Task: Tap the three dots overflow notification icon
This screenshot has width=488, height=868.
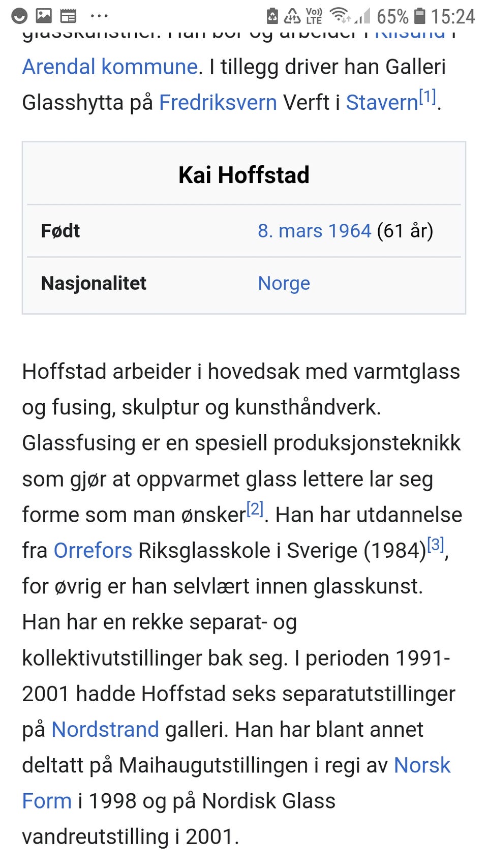Action: 99,16
